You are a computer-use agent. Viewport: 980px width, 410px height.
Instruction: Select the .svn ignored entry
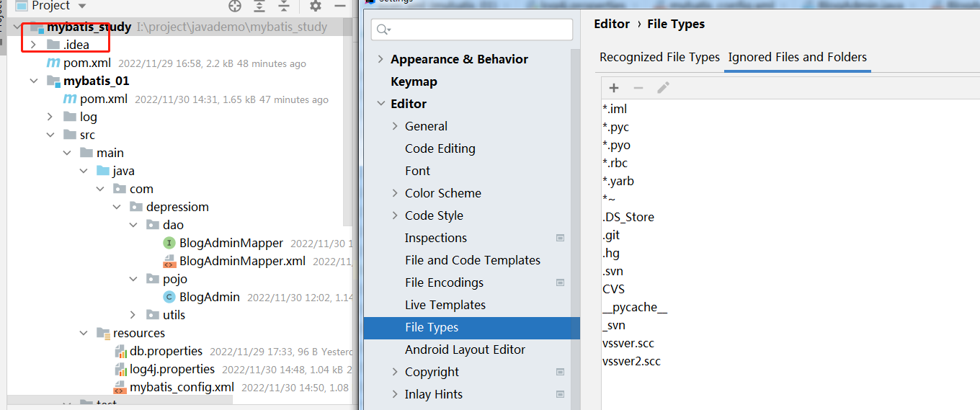click(613, 271)
